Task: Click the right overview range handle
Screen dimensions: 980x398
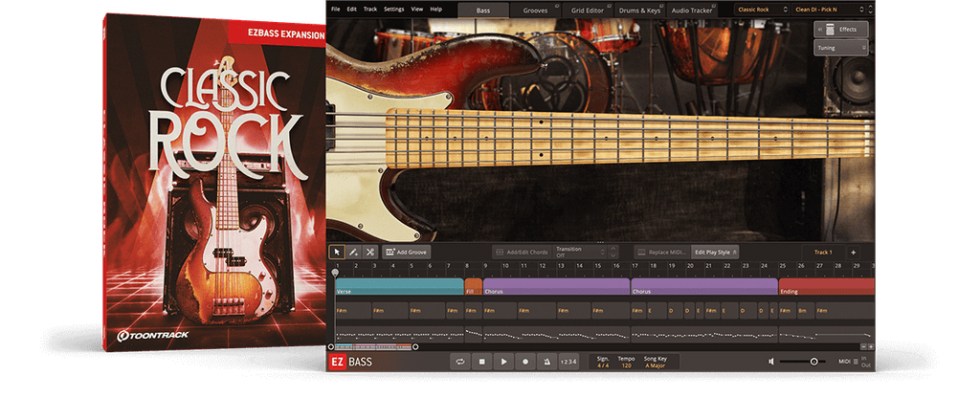Action: click(415, 346)
